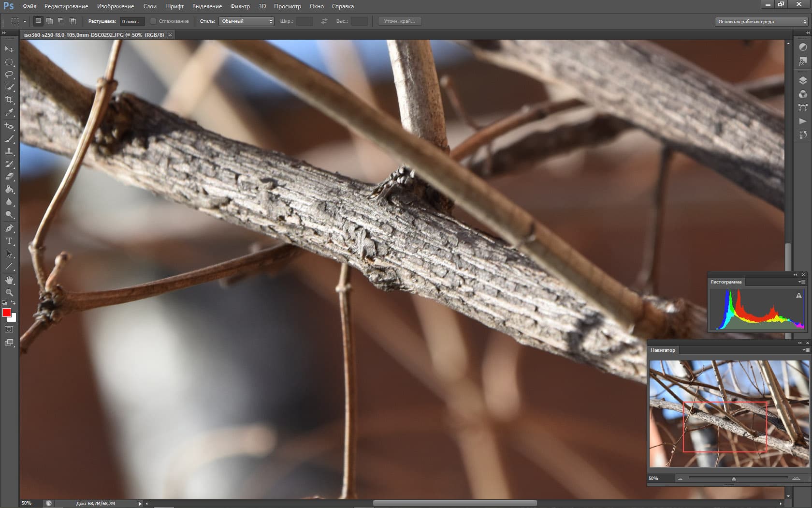Select the Zoom tool in toolbox

click(x=9, y=293)
